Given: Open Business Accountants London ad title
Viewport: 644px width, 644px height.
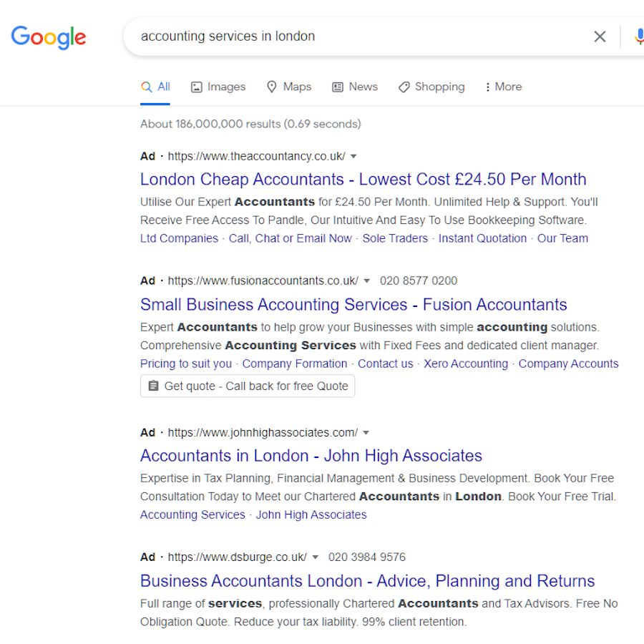Looking at the screenshot, I should coord(367,580).
